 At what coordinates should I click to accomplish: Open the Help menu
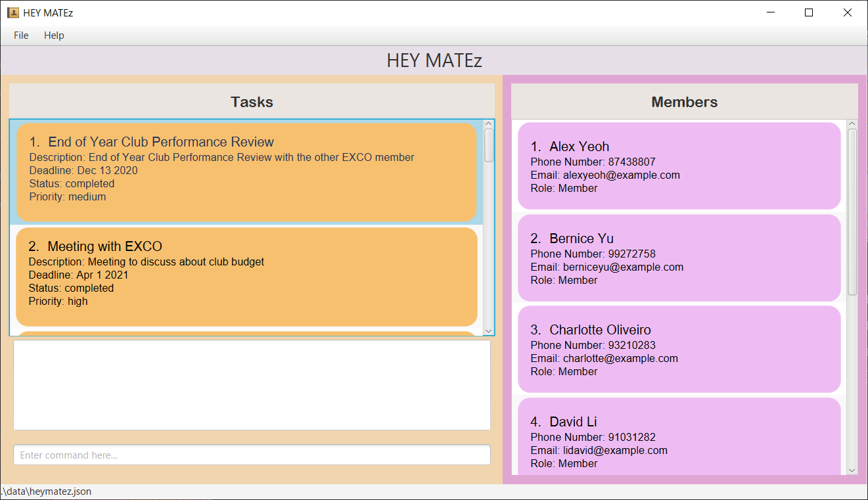pos(54,35)
